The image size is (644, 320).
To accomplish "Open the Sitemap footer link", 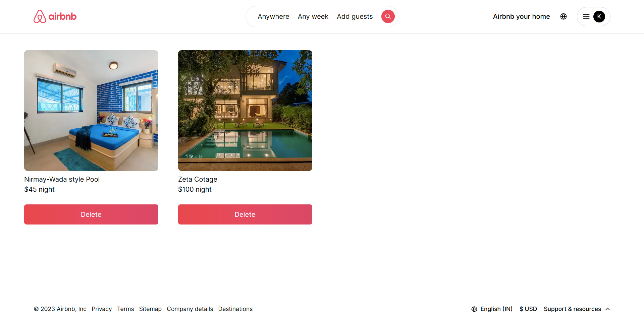I will [x=150, y=309].
